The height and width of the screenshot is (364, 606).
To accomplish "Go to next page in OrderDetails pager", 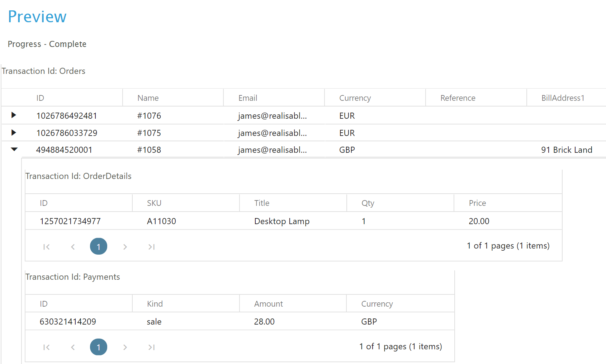I will coord(125,247).
